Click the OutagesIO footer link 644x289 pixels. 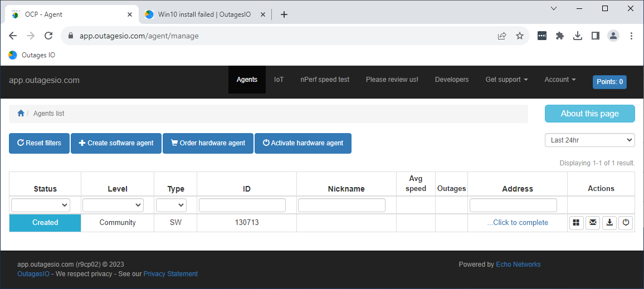coord(33,274)
